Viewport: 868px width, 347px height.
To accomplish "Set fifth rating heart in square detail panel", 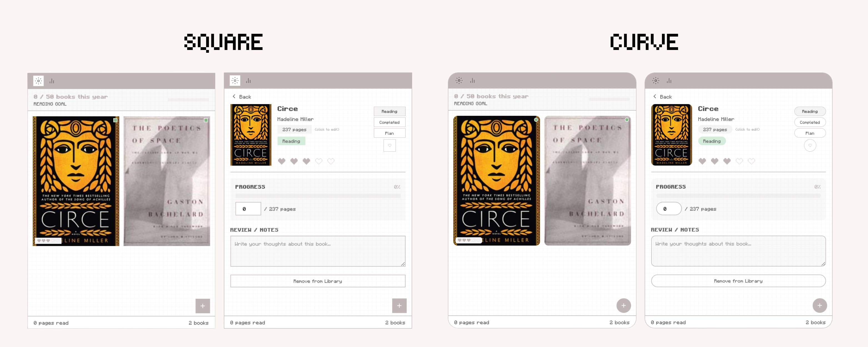I will [x=331, y=161].
